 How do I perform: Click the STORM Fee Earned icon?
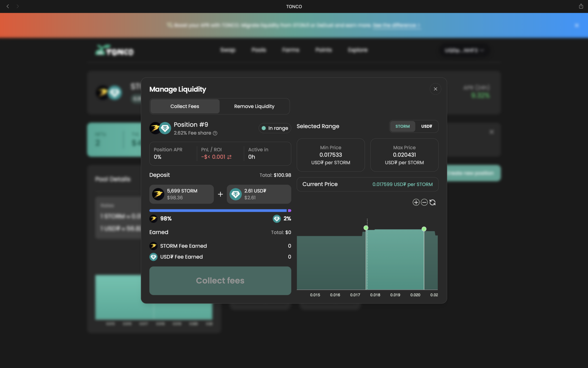tap(153, 246)
